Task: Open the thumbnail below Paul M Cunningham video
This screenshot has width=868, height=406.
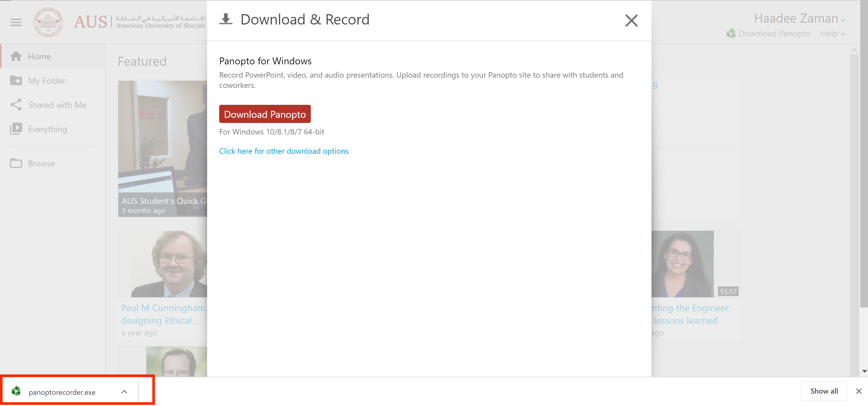Action: coord(162,361)
